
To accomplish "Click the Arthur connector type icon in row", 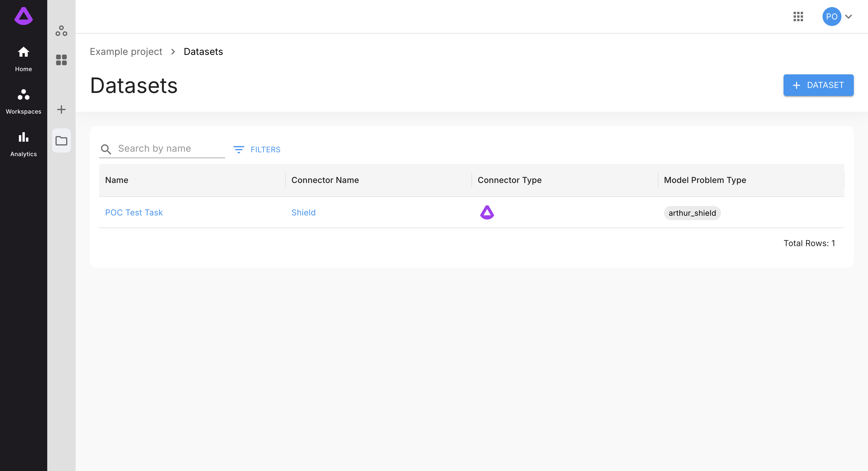I will 487,212.
